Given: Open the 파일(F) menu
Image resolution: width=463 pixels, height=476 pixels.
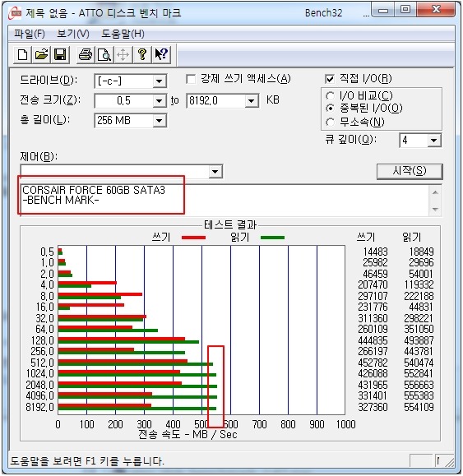Looking at the screenshot, I should [30, 34].
